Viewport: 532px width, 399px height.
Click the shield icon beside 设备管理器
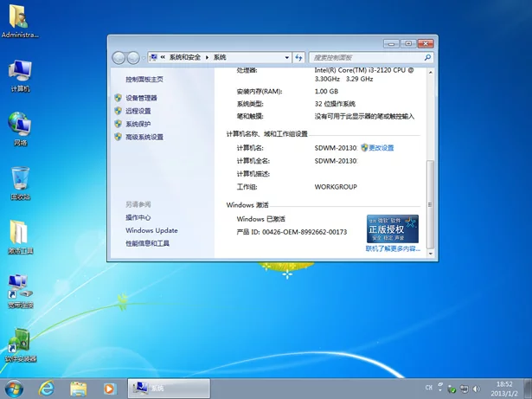(x=118, y=98)
